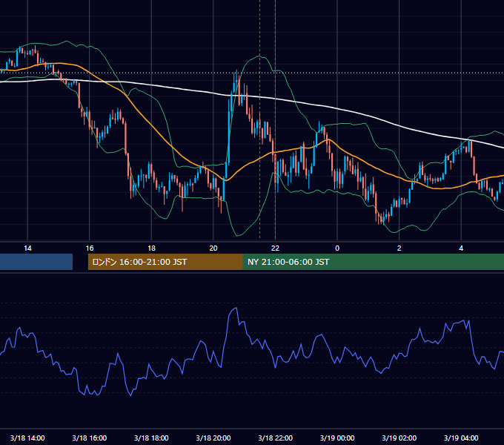
Task: Select the blue session bar before London
Action: point(36,262)
